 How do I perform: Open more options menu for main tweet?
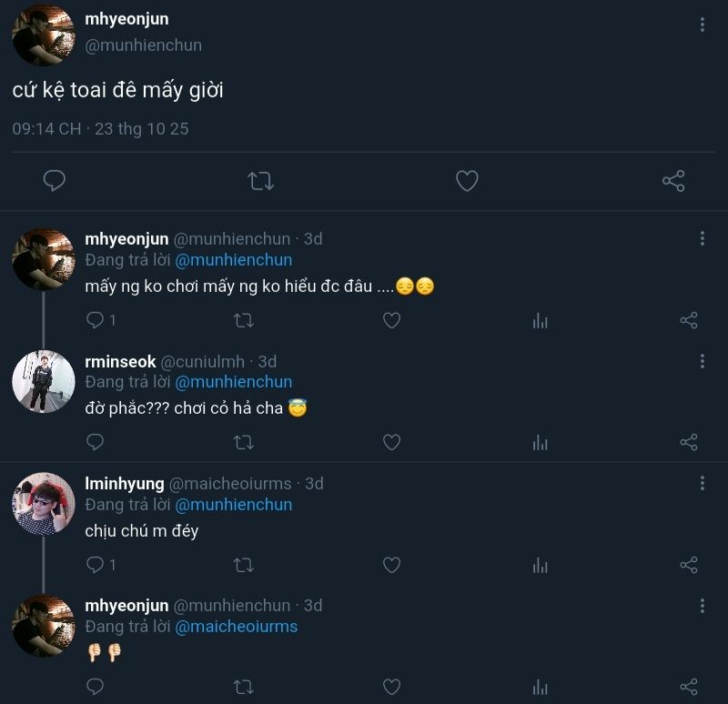pyautogui.click(x=702, y=25)
